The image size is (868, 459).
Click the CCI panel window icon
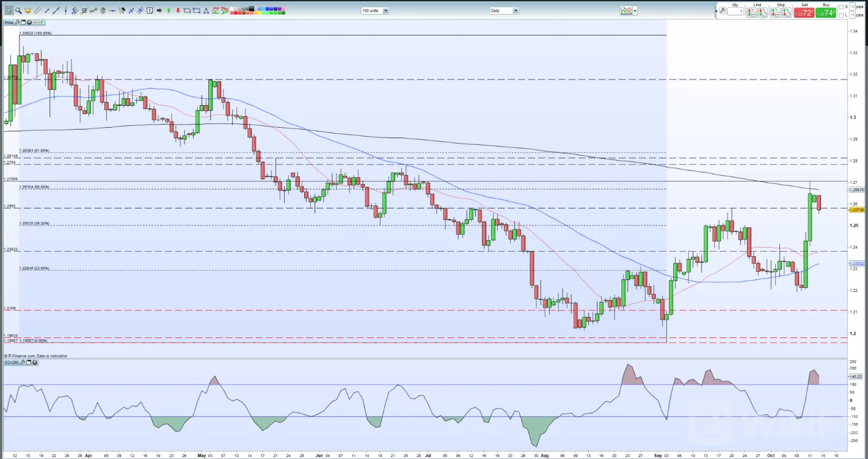(x=29, y=362)
